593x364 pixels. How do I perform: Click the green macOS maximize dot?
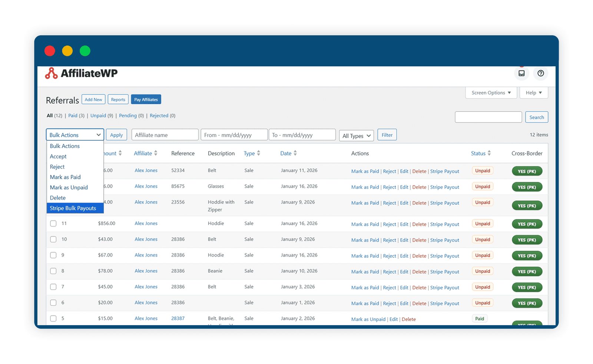[x=85, y=51]
